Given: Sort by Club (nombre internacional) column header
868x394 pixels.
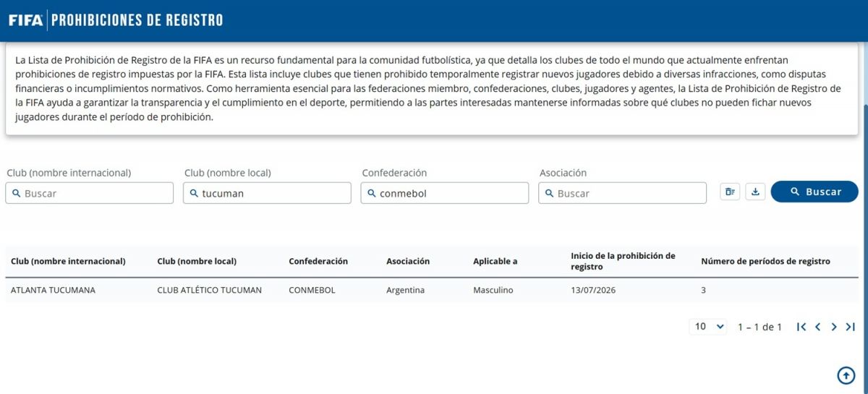Looking at the screenshot, I should [x=68, y=261].
